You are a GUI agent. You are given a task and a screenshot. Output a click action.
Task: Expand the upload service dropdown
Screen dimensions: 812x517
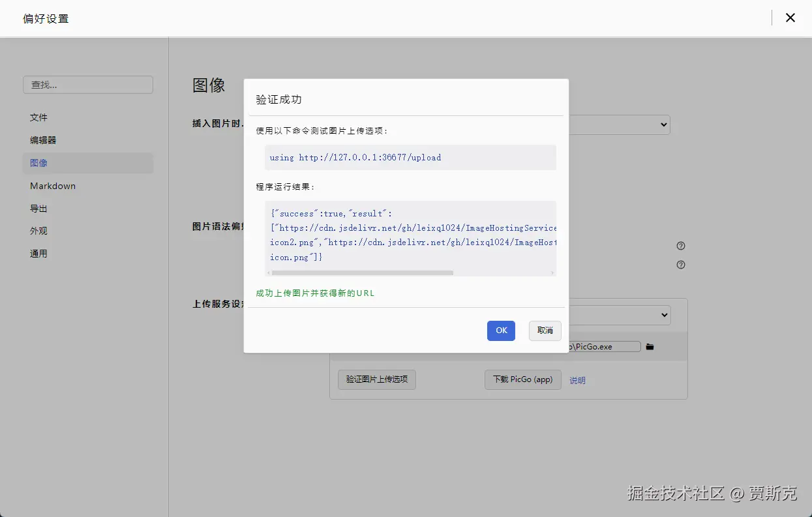coord(620,316)
